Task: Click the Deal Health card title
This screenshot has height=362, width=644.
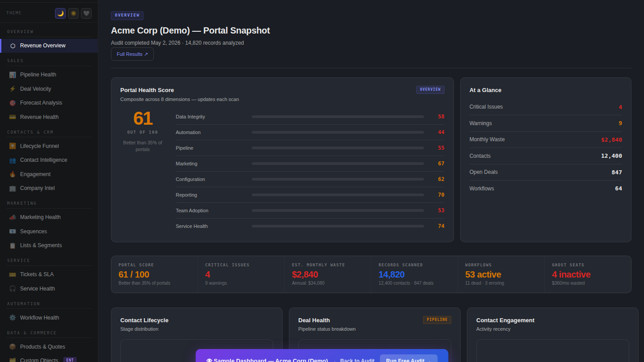Action: pyautogui.click(x=314, y=320)
